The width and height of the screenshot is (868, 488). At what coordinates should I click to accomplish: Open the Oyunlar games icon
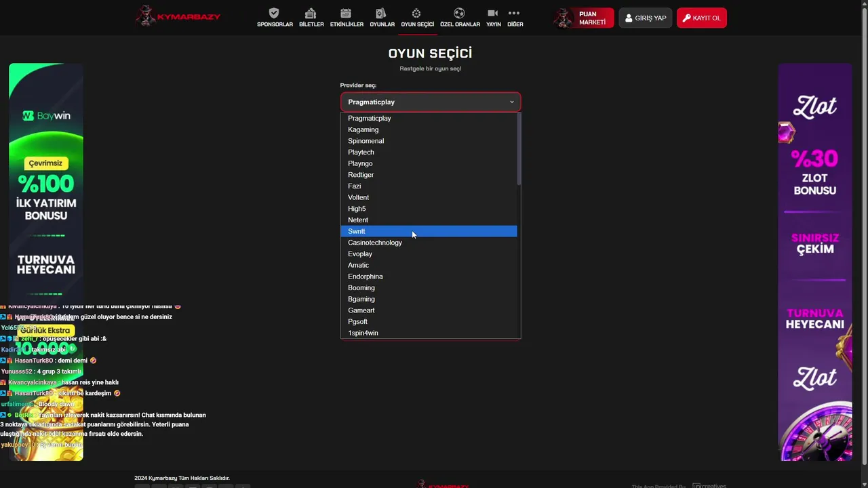pos(381,13)
